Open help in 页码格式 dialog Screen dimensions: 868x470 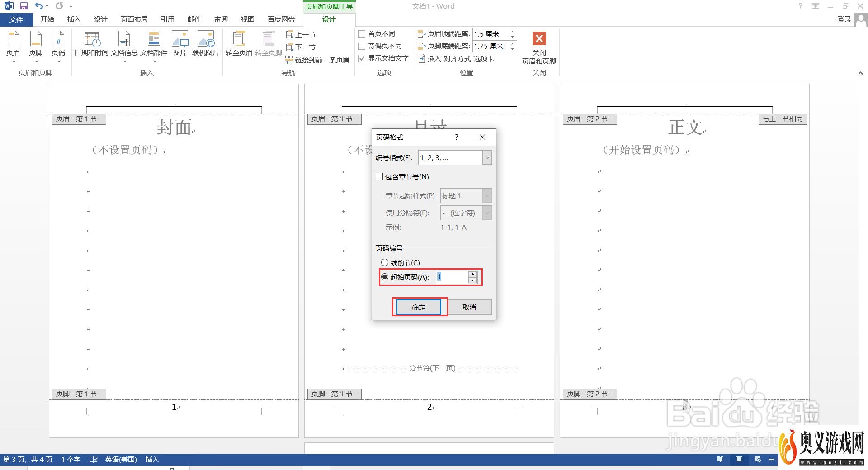pyautogui.click(x=457, y=137)
